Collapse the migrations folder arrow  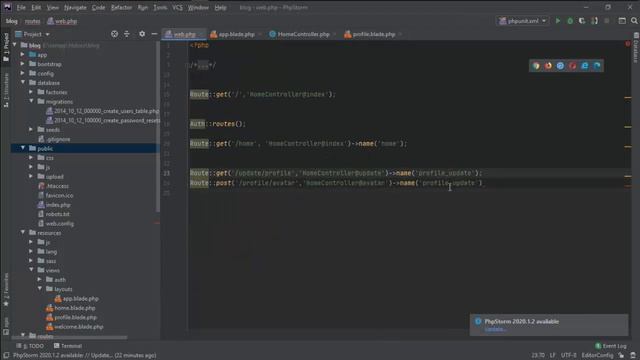31,101
